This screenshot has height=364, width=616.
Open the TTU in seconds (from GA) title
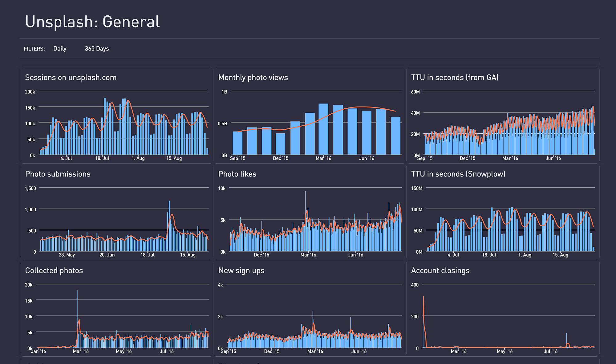pos(455,78)
